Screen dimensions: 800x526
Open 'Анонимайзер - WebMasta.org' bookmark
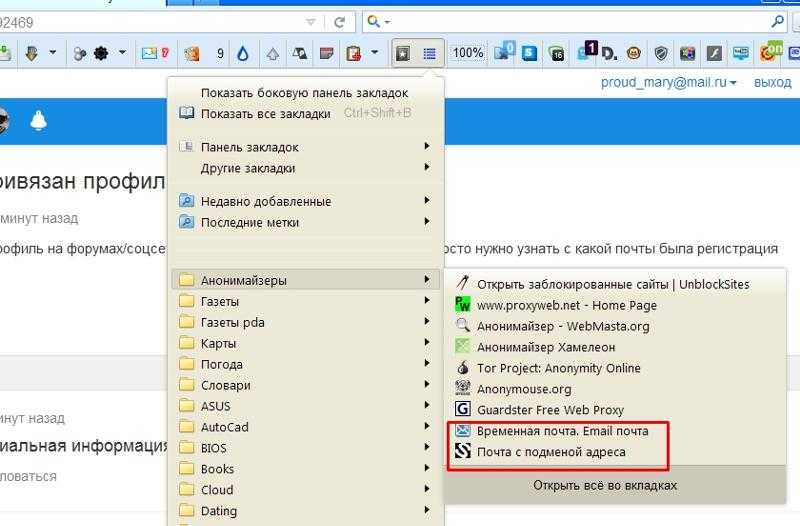[615, 326]
